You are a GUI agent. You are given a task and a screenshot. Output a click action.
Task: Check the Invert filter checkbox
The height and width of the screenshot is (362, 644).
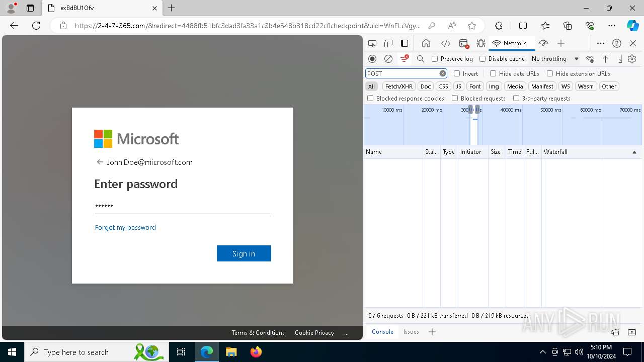click(457, 73)
